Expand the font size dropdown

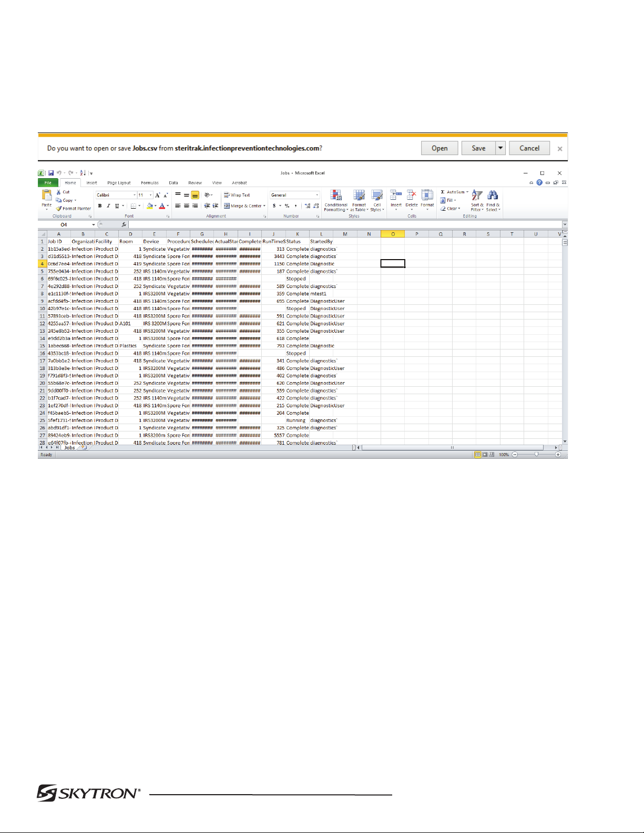point(151,195)
